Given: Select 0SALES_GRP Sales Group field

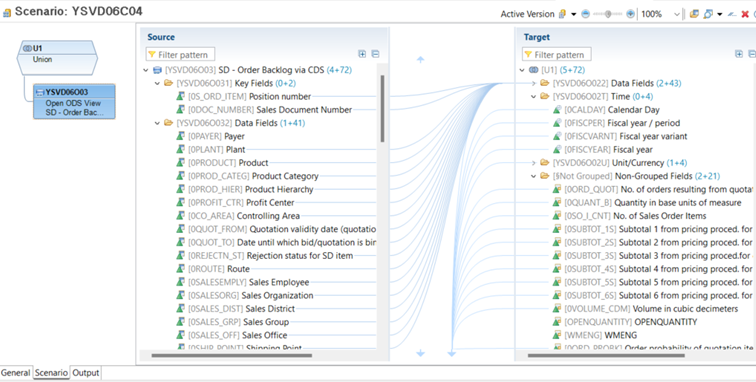Looking at the screenshot, I should 232,322.
